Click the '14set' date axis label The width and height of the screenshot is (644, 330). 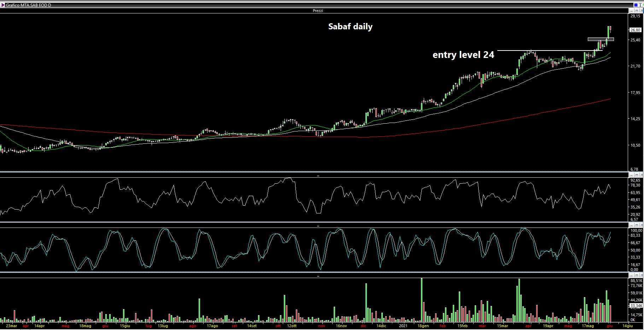point(252,326)
